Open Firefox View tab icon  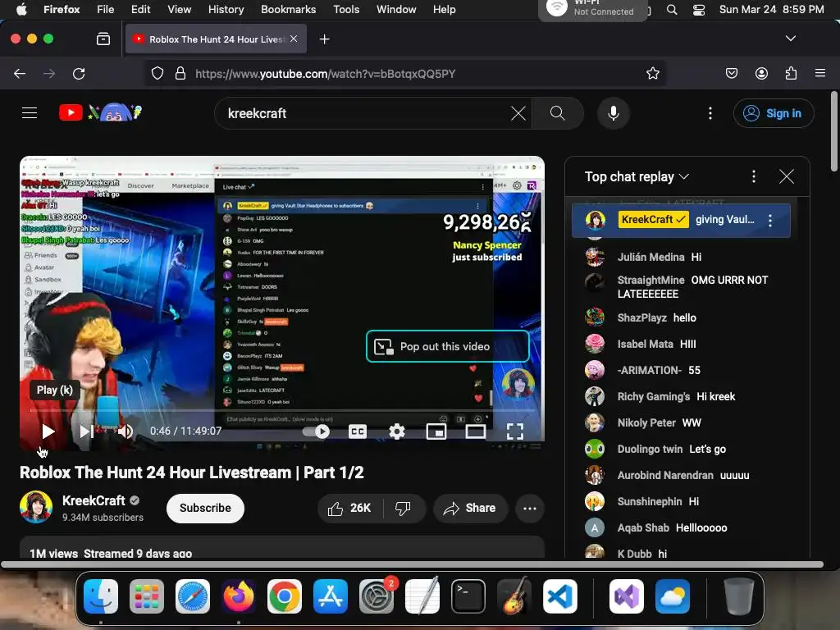(x=103, y=39)
